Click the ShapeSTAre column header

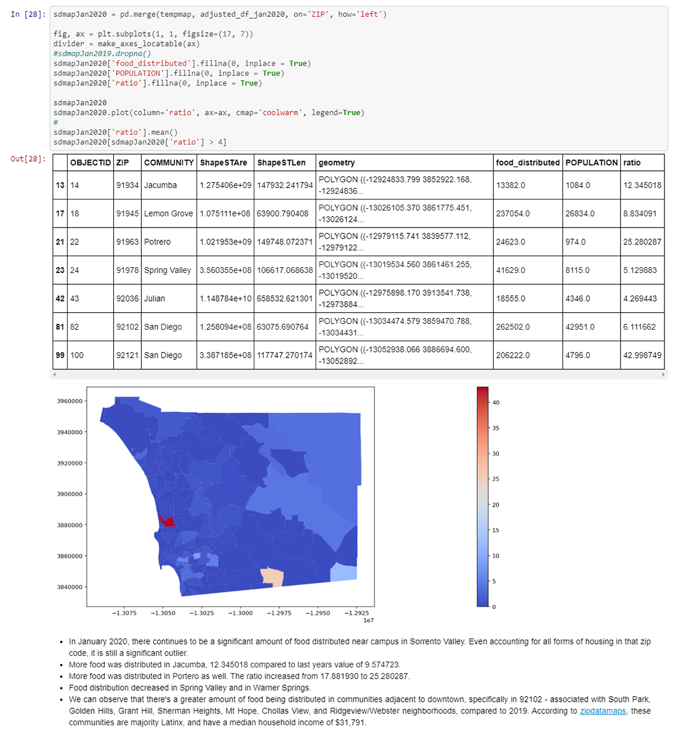tap(225, 163)
